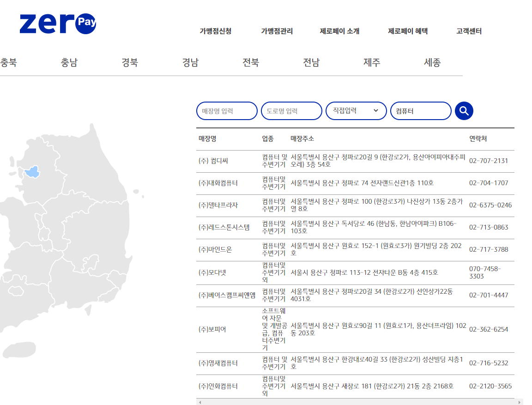Click the ZeroPay logo
The image size is (532, 405).
(58, 24)
